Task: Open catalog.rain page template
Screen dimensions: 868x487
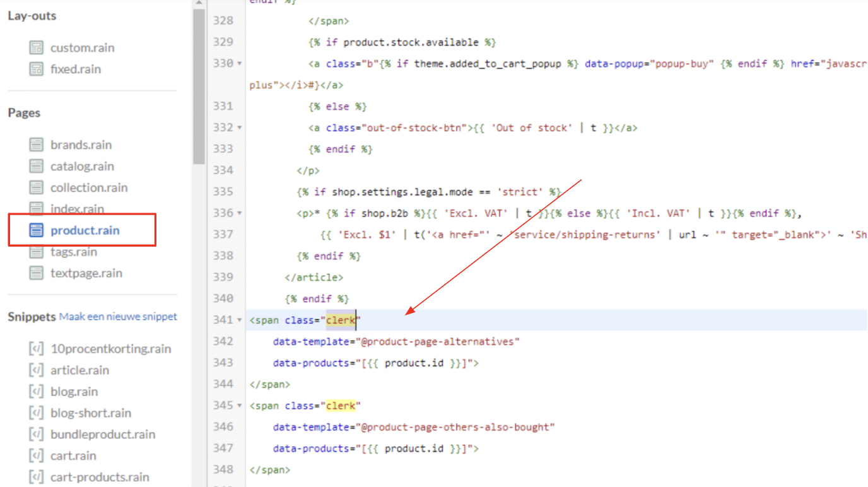Action: point(82,167)
